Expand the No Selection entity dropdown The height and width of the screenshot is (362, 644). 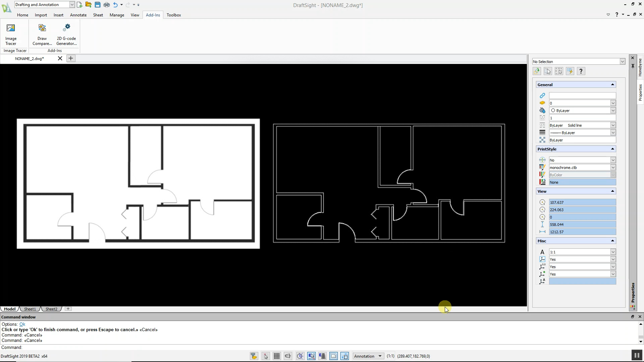tap(623, 61)
